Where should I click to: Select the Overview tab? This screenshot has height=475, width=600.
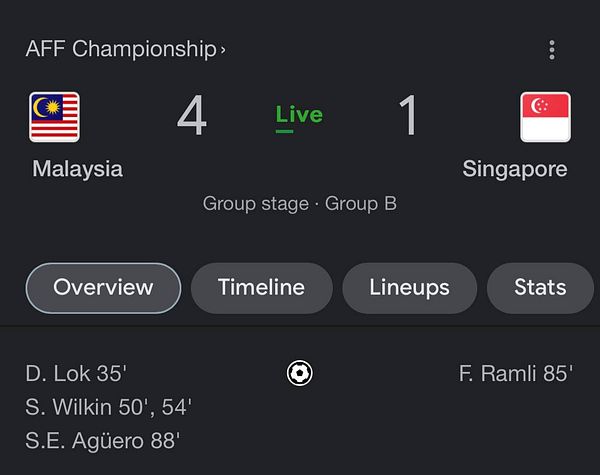click(103, 288)
